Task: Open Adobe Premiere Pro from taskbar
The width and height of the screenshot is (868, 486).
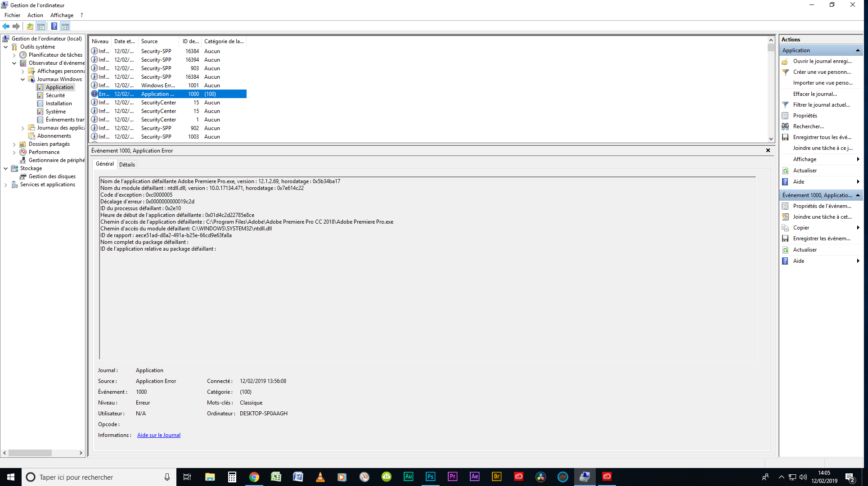Action: (452, 477)
